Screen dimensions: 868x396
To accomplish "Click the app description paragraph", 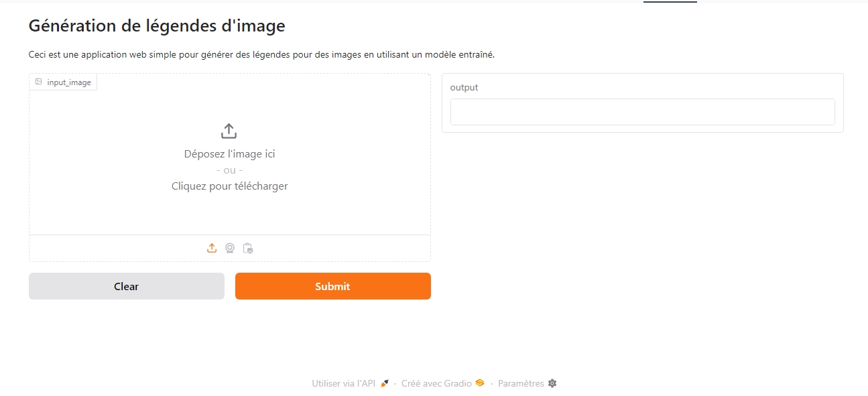I will point(261,55).
